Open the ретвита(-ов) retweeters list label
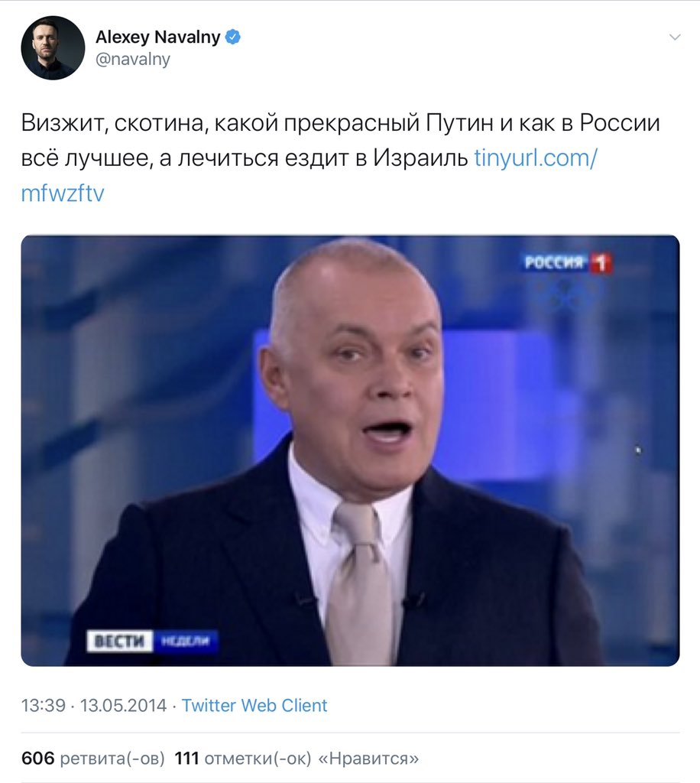Image resolution: width=700 pixels, height=783 pixels. (112, 759)
